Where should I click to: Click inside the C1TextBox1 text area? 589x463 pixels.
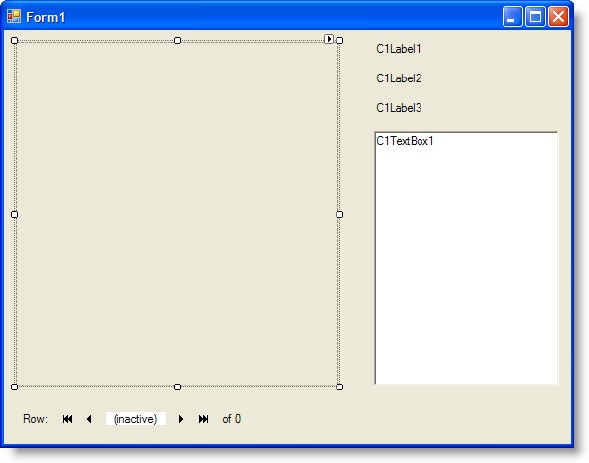466,258
